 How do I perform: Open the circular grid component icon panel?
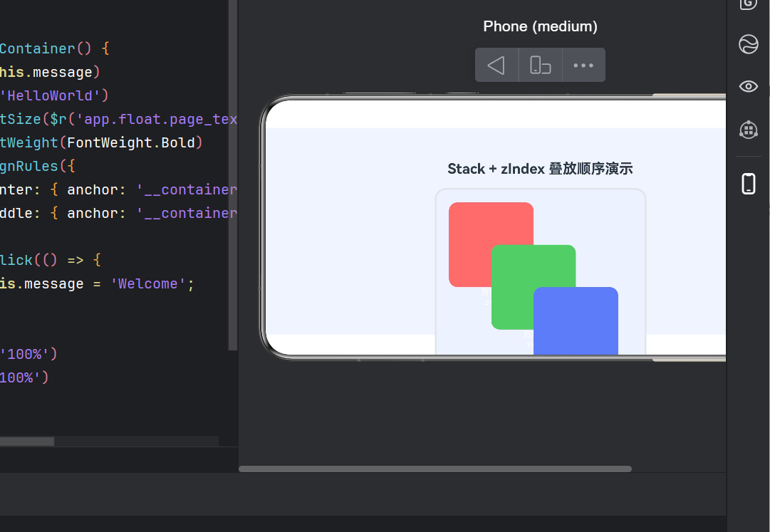point(749,130)
